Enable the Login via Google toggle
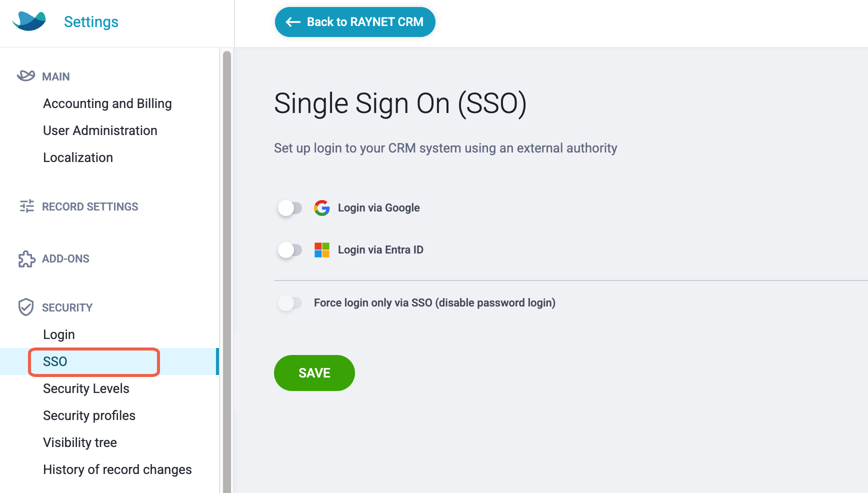 click(290, 207)
